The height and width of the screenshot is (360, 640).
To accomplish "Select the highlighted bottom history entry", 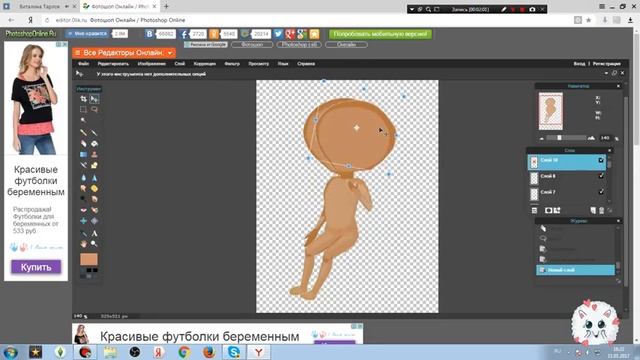I will pos(575,270).
